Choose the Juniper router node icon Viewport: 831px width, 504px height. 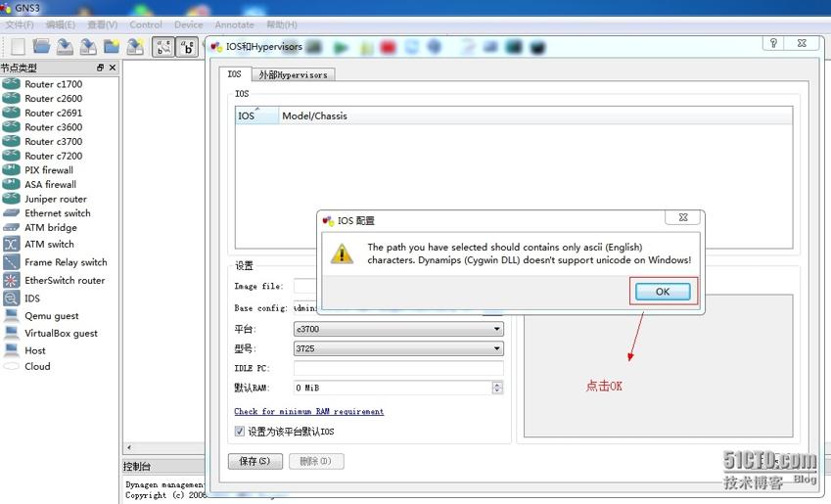point(11,199)
